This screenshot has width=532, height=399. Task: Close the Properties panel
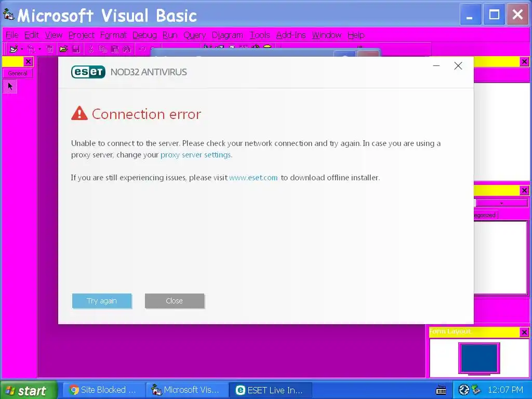pos(524,190)
